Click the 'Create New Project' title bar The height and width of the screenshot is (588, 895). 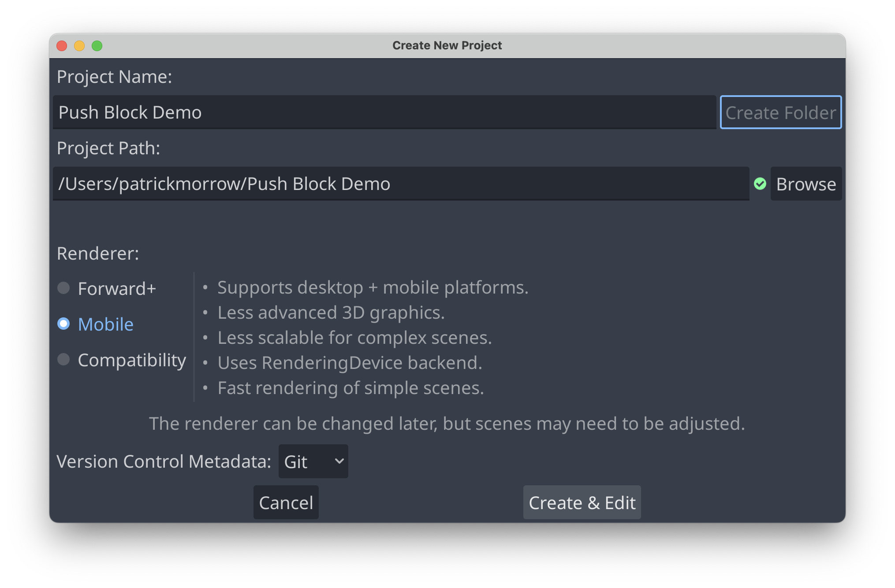[x=447, y=45]
